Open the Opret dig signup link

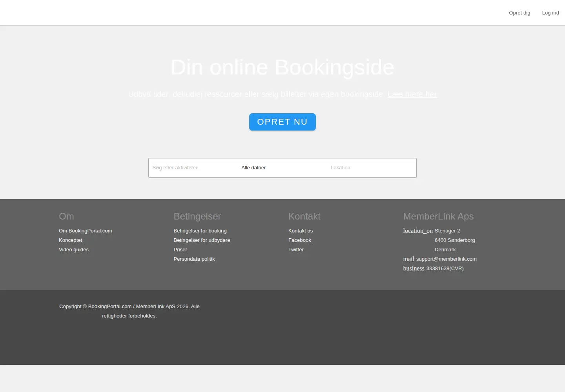(x=519, y=13)
